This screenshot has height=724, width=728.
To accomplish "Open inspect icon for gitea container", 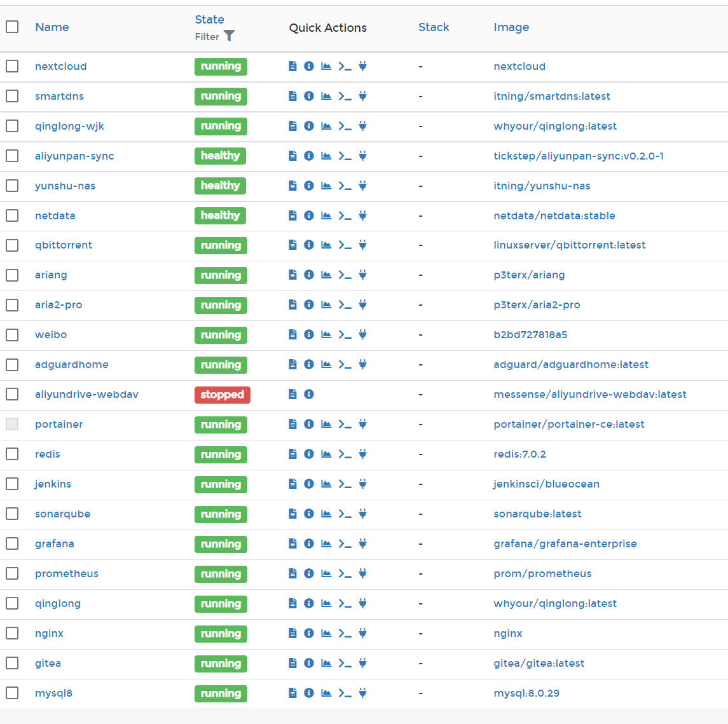I will [309, 663].
